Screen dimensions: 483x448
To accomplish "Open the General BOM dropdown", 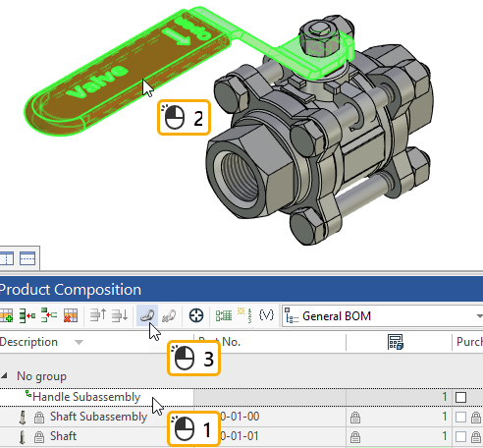I will coord(479,316).
